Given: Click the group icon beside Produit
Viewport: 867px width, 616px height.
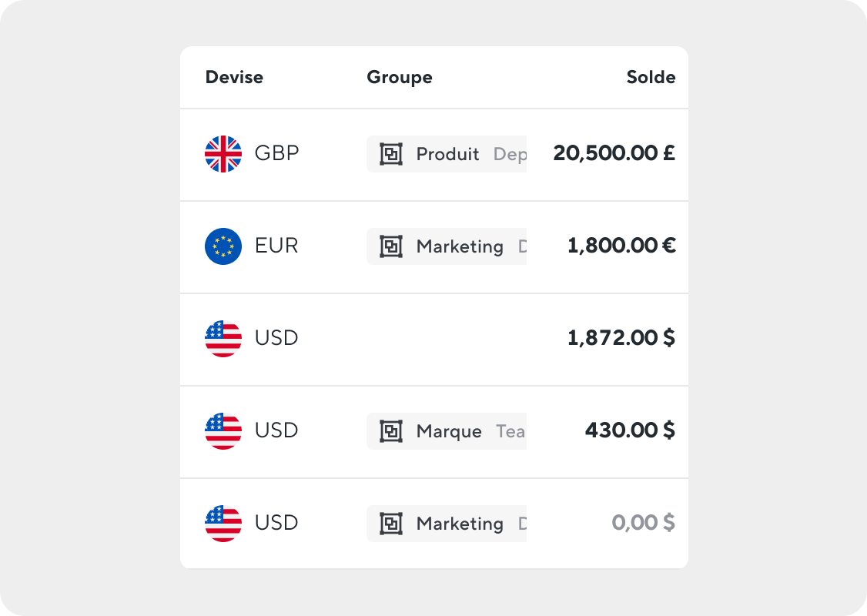Looking at the screenshot, I should click(391, 154).
